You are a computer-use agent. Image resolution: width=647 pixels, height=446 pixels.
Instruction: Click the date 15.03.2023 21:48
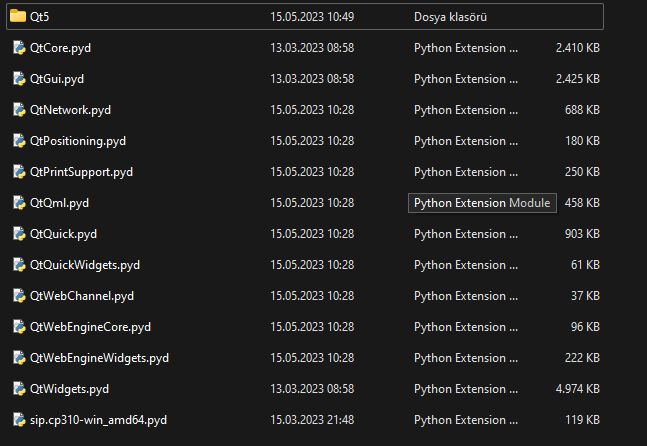(x=312, y=420)
